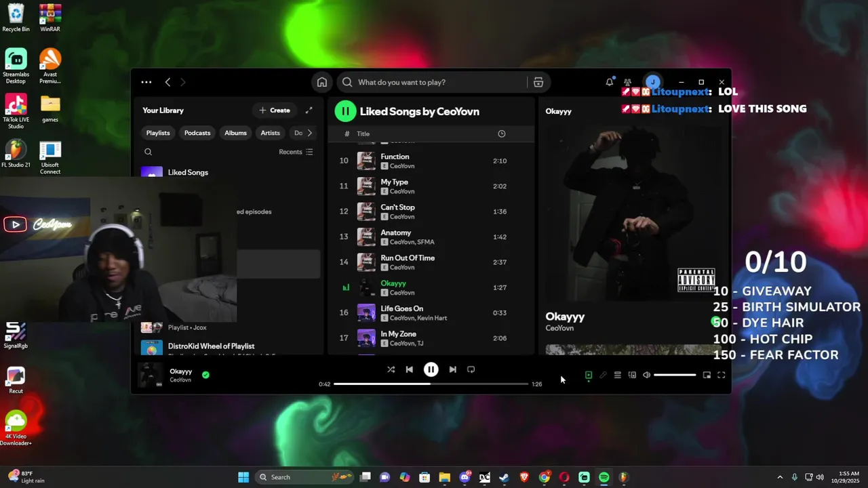
Task: Open Brave browser from the taskbar
Action: pos(524,477)
